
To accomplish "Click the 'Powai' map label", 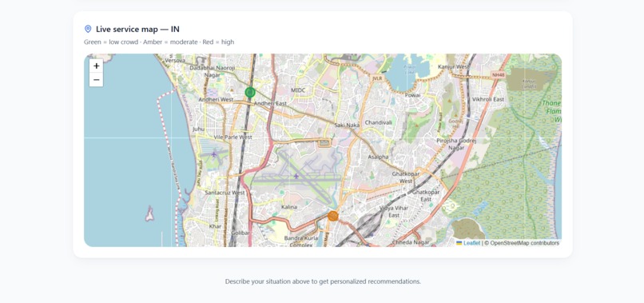I will point(413,95).
